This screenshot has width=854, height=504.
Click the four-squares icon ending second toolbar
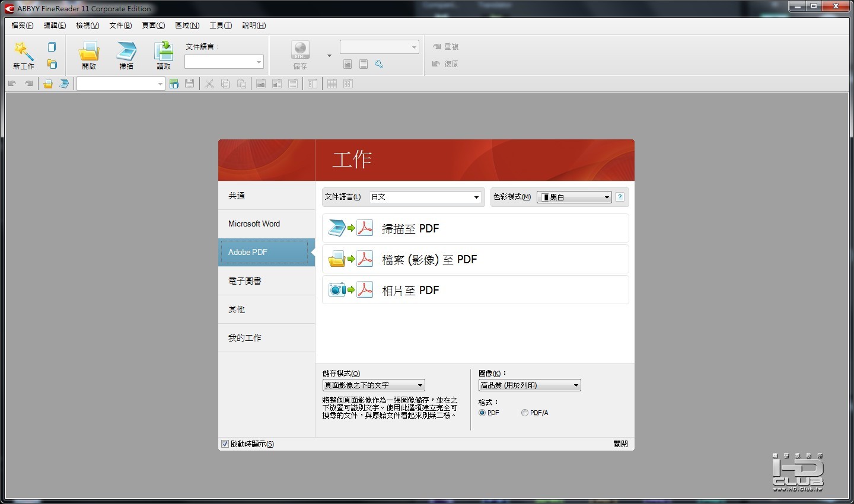(x=348, y=84)
